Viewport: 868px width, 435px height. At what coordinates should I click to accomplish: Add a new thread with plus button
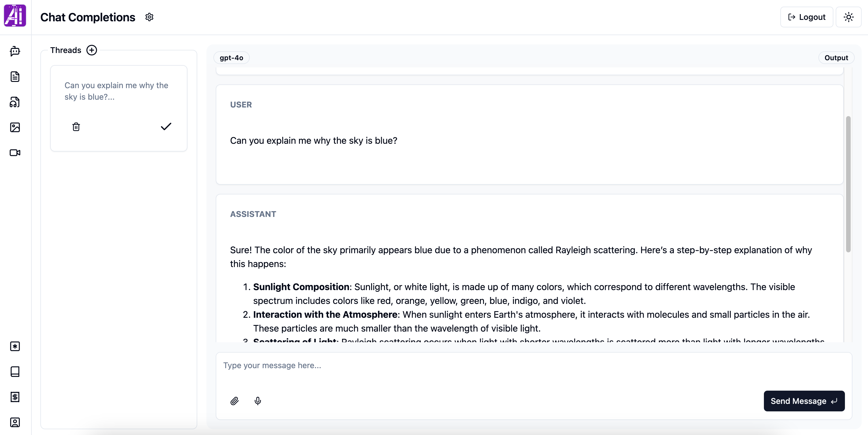(92, 50)
